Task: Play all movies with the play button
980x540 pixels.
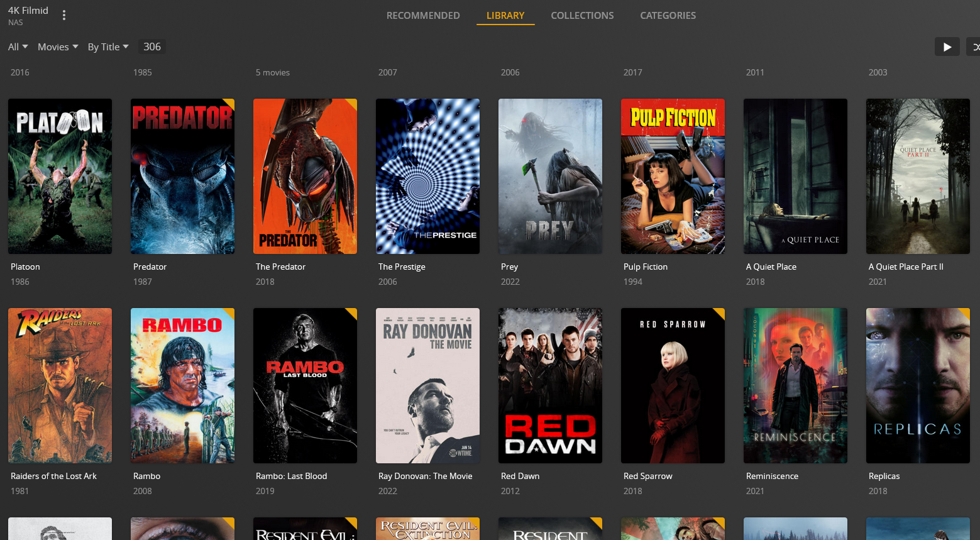Action: pos(947,47)
